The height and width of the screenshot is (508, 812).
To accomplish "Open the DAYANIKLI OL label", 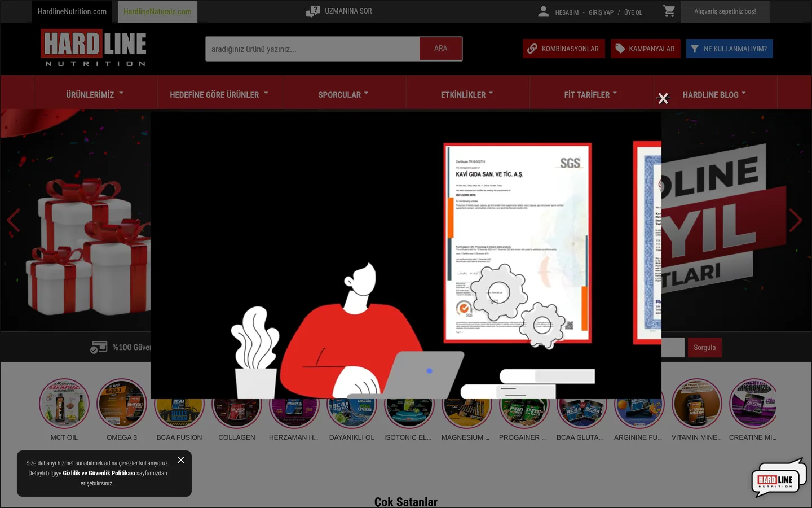I will coord(352,437).
